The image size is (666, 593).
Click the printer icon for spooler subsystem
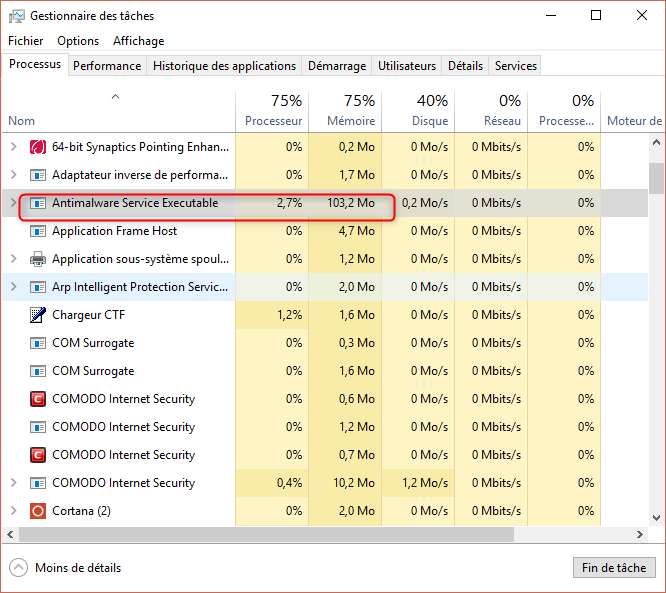tap(38, 259)
